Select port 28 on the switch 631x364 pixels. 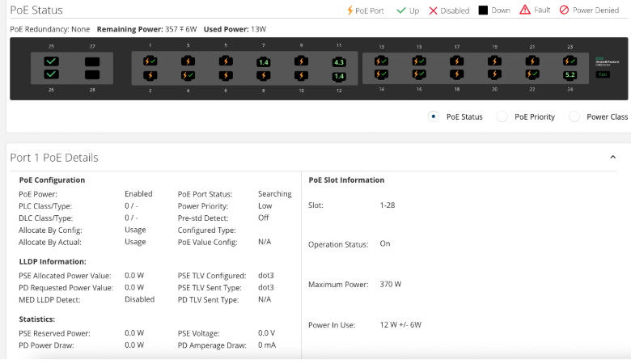coord(91,74)
